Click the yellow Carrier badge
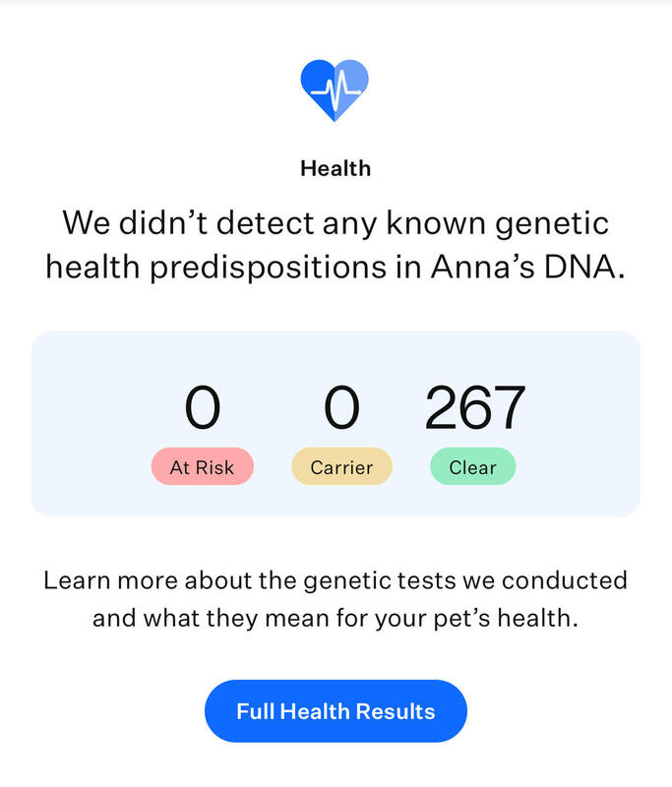Image resolution: width=672 pixels, height=787 pixels. tap(341, 466)
